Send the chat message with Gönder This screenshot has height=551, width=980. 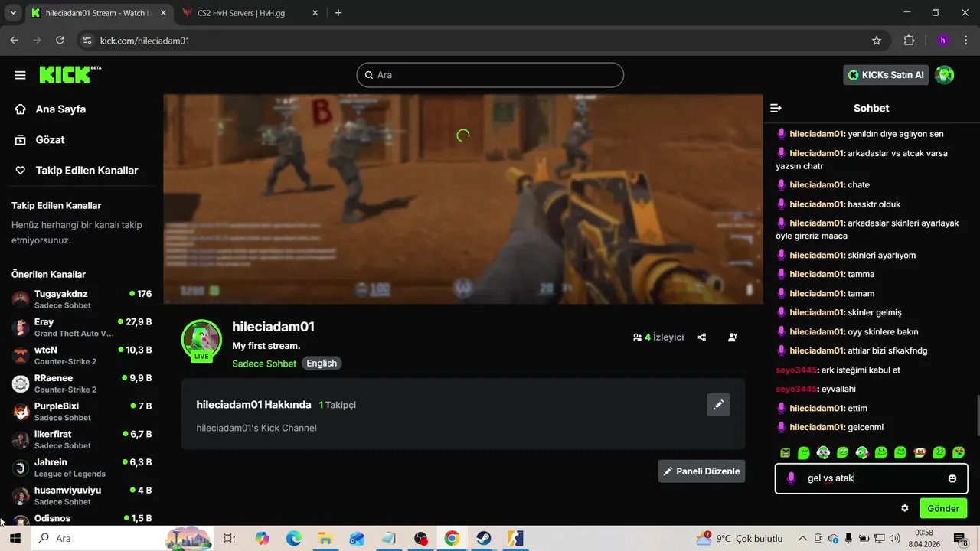click(943, 508)
